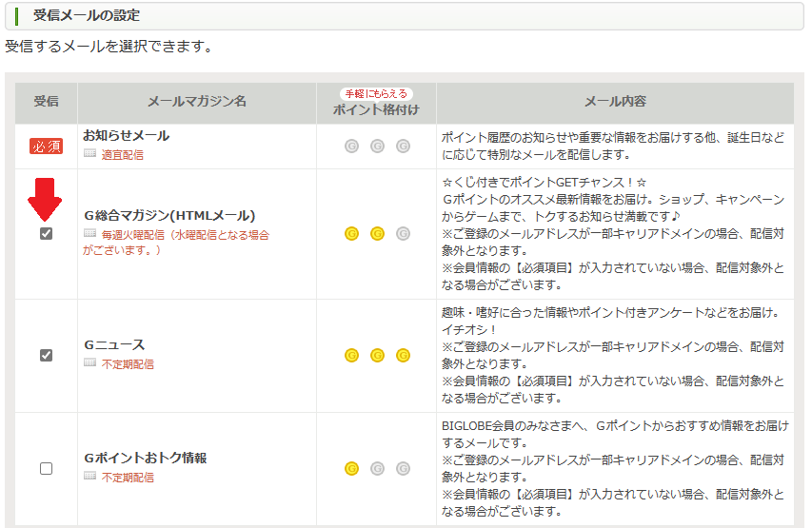The width and height of the screenshot is (812, 528).
Task: Click the second gold coin in G総合マガジン row
Action: click(x=378, y=234)
